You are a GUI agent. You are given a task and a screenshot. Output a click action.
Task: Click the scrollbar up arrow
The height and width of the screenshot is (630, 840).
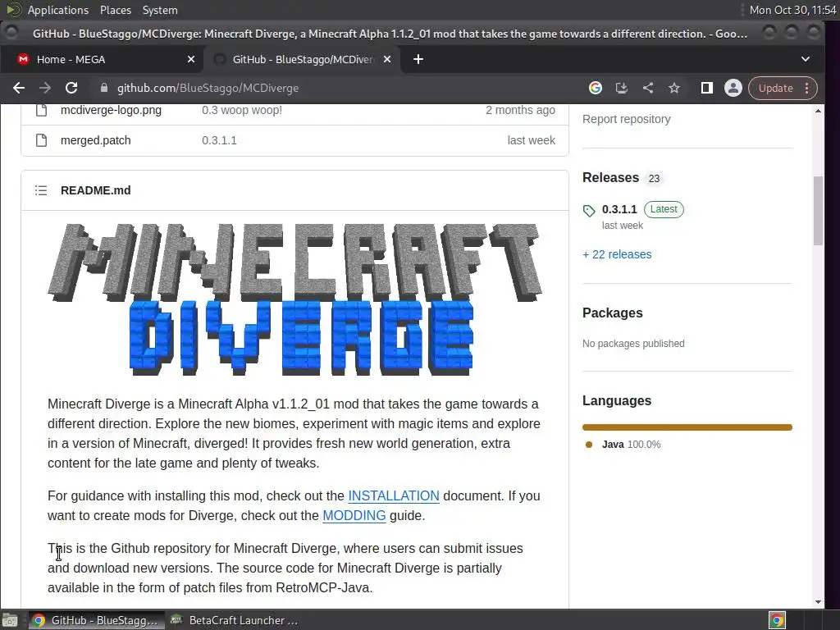818,111
